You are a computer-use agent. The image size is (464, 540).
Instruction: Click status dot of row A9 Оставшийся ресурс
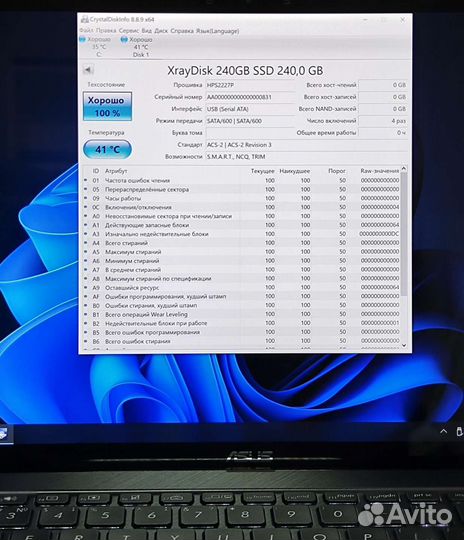click(x=86, y=287)
